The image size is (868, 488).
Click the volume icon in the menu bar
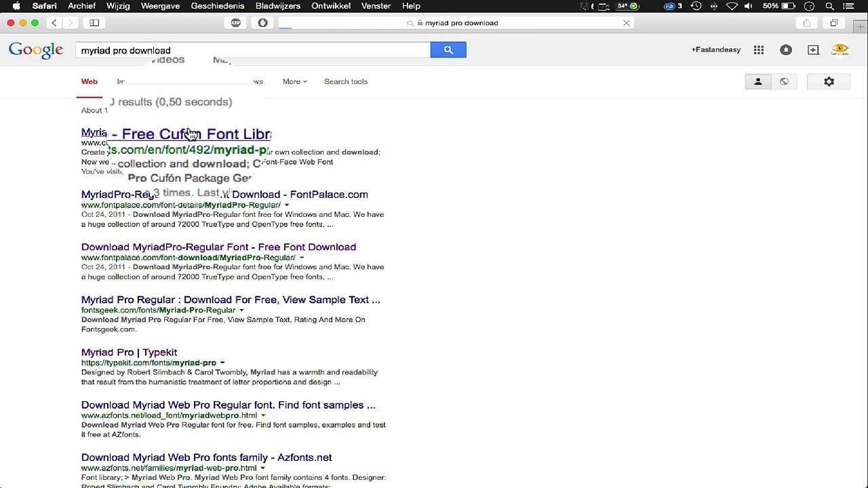pyautogui.click(x=749, y=6)
